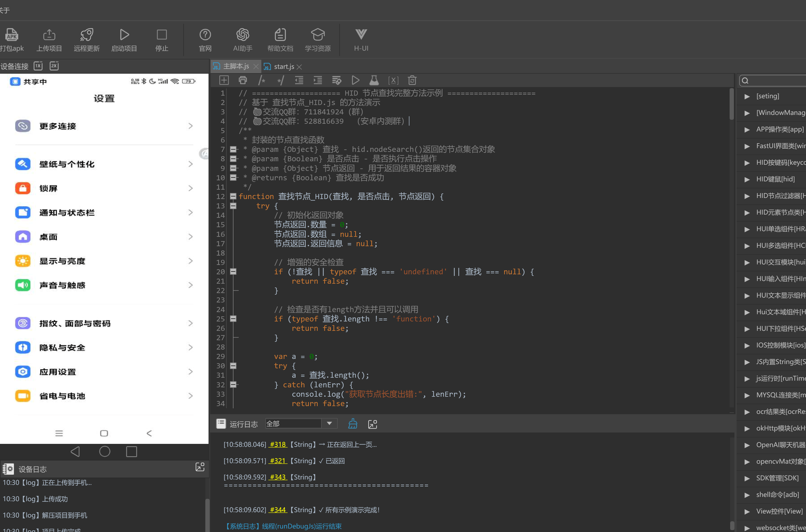806x532 pixels.
Task: Pop out the 设备日志 panel
Action: pyautogui.click(x=200, y=467)
